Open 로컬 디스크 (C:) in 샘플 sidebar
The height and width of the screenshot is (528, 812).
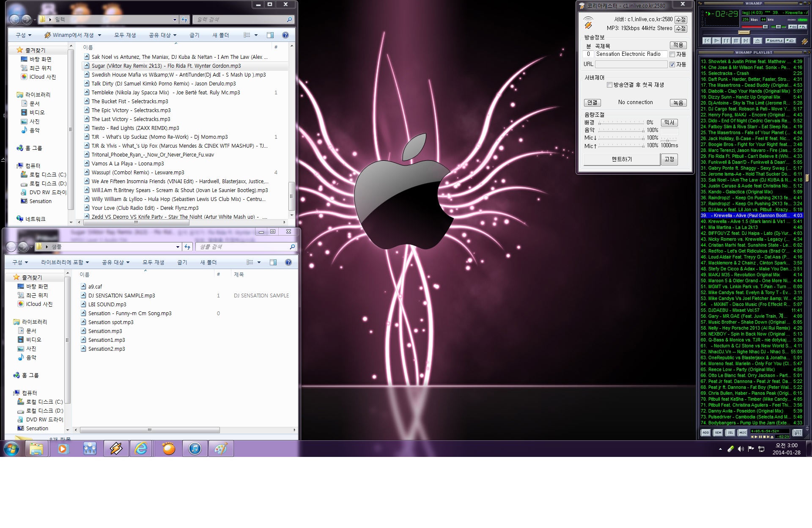pyautogui.click(x=44, y=402)
